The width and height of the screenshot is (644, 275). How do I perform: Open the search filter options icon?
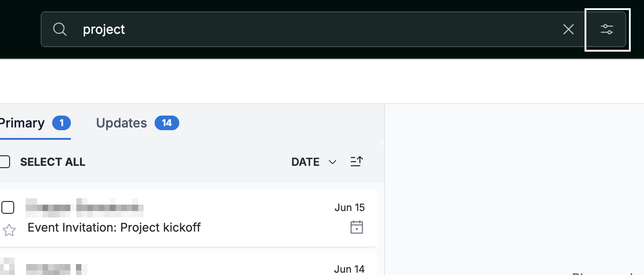607,30
